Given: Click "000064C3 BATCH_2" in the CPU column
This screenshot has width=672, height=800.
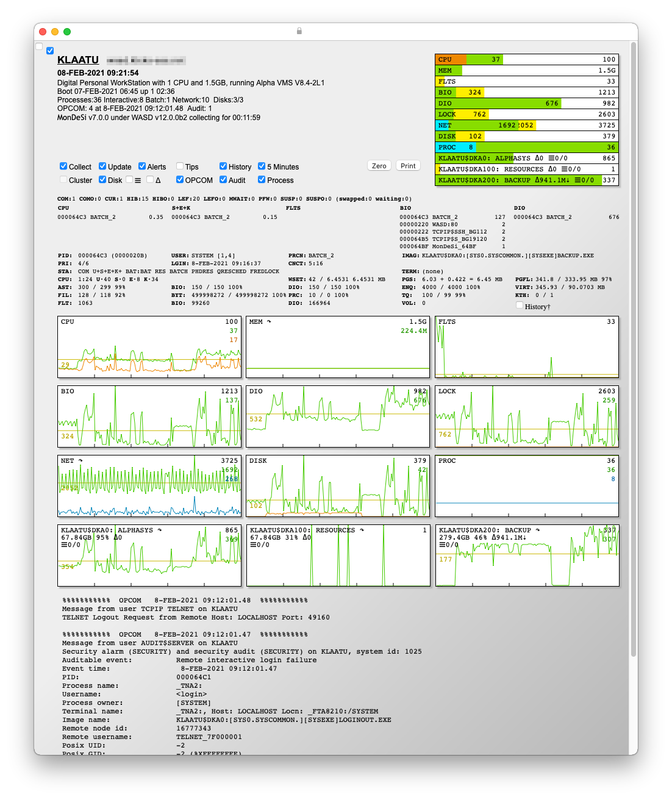Looking at the screenshot, I should 87,217.
